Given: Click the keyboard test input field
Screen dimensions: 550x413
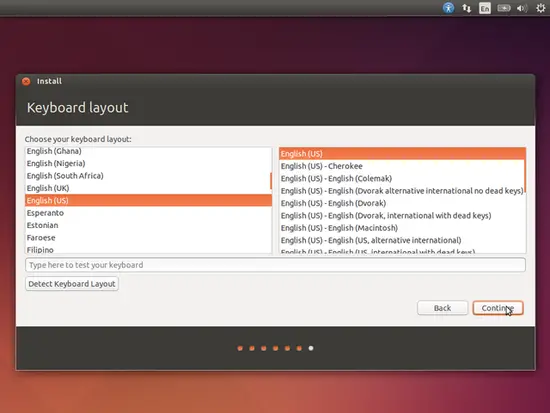Looking at the screenshot, I should 275,265.
